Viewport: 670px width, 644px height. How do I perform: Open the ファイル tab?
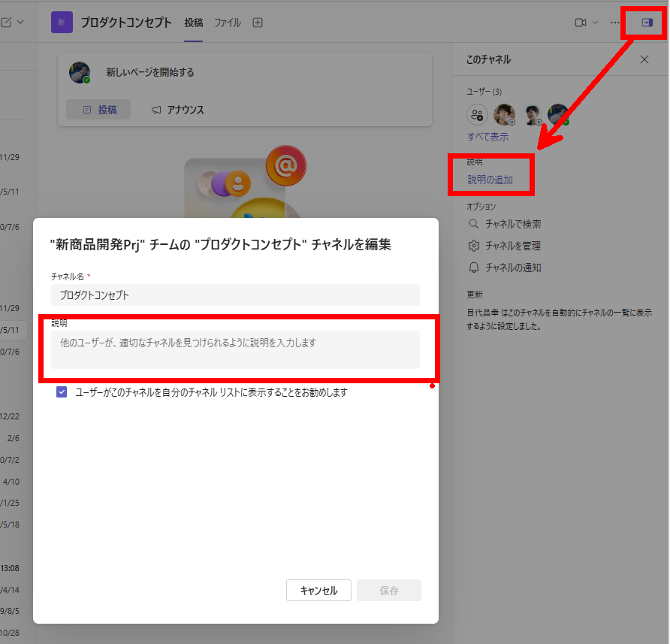228,23
